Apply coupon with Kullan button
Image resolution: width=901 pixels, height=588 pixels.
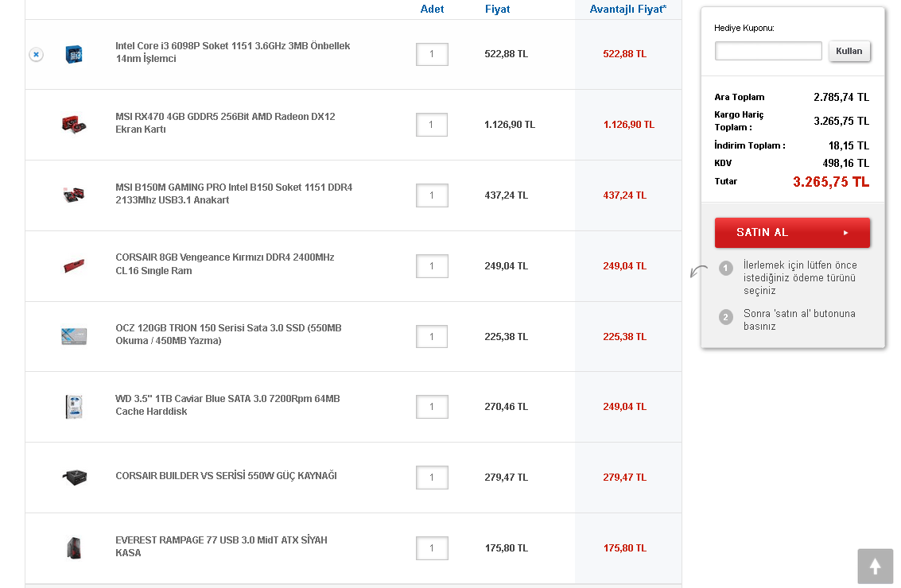pos(849,51)
